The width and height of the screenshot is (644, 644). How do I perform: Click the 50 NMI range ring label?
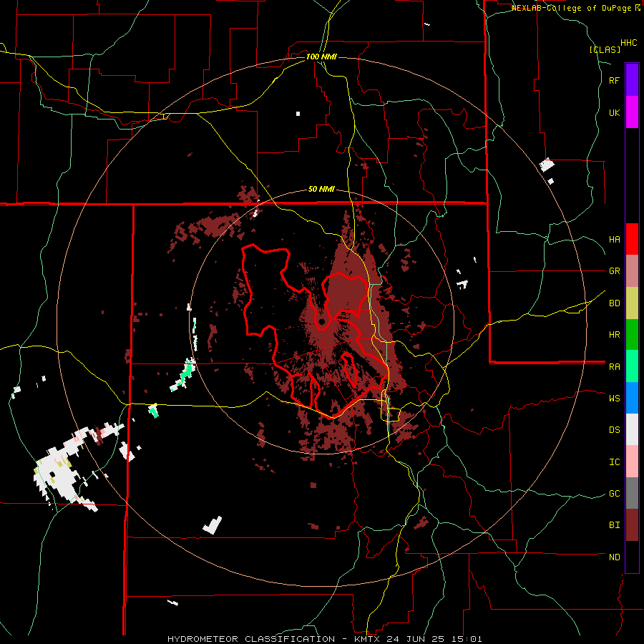coord(321,190)
